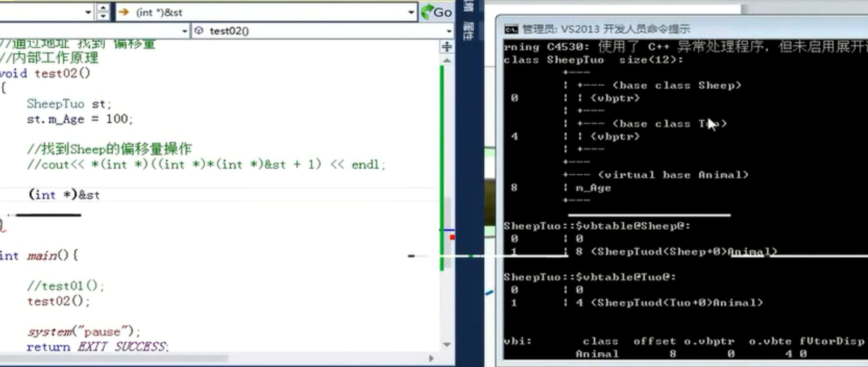This screenshot has width=868, height=367.
Task: Click the commented "//test01();" line
Action: [x=65, y=286]
